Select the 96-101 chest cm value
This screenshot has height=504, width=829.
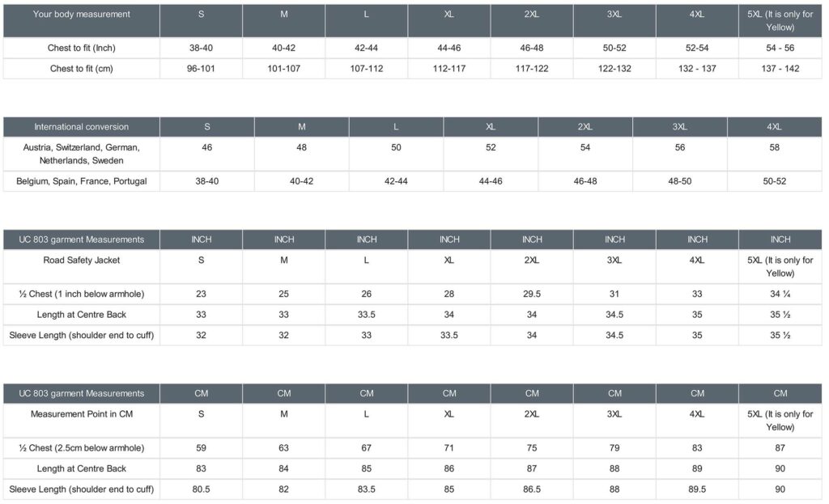201,69
